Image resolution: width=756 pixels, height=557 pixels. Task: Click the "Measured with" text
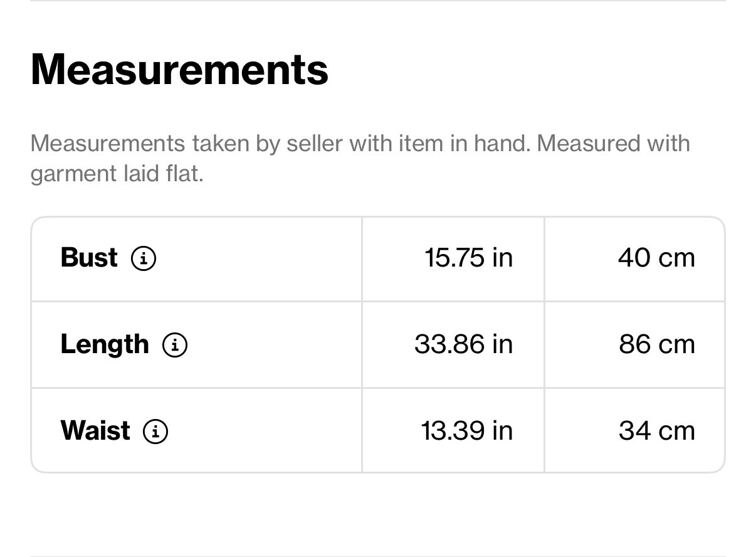click(613, 144)
